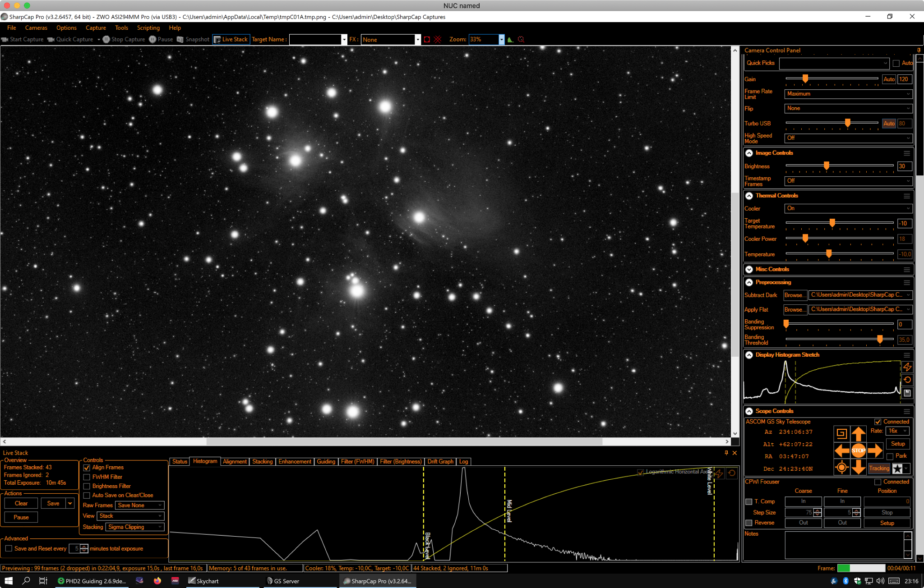Move the telescope right with the arrow
Screen dimensions: 924x588
[875, 450]
